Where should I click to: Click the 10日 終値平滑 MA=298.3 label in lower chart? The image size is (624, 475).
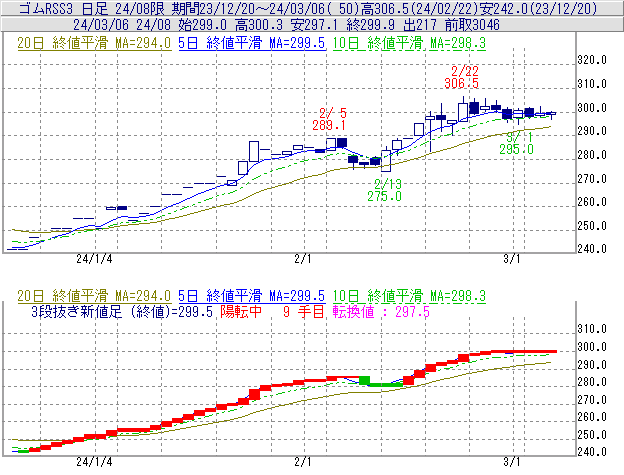click(409, 296)
